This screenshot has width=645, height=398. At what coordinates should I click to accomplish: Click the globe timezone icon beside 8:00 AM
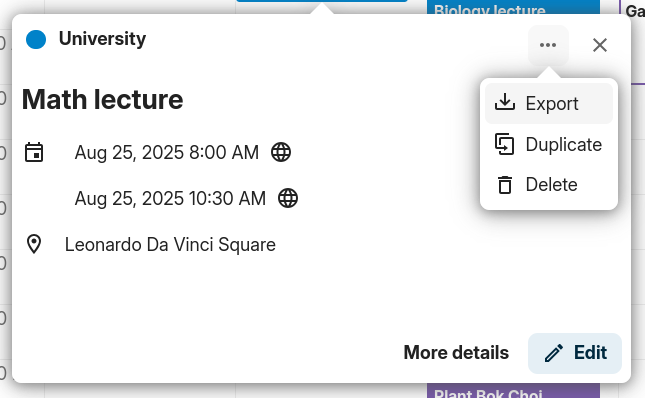point(281,152)
